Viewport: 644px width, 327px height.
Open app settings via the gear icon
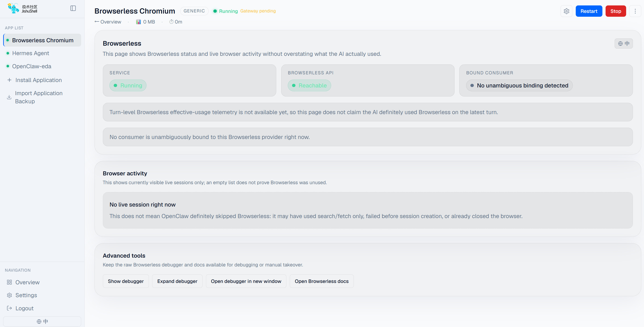coord(566,11)
